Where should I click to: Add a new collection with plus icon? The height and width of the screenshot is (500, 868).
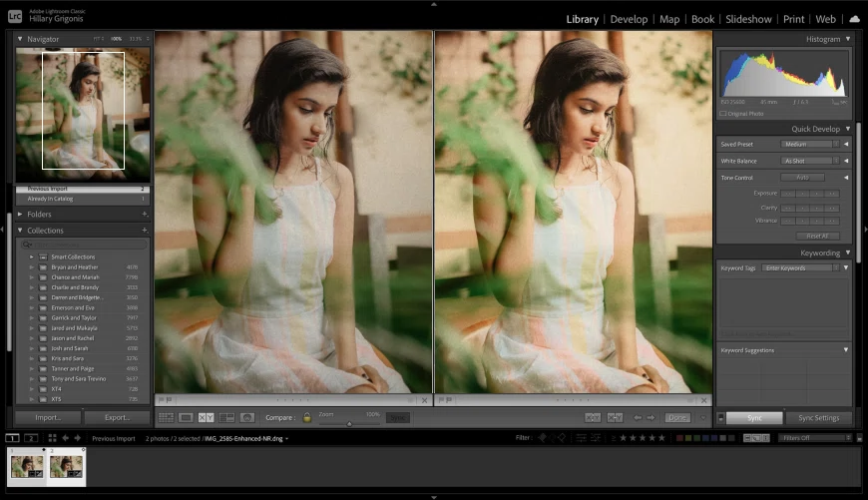[145, 230]
